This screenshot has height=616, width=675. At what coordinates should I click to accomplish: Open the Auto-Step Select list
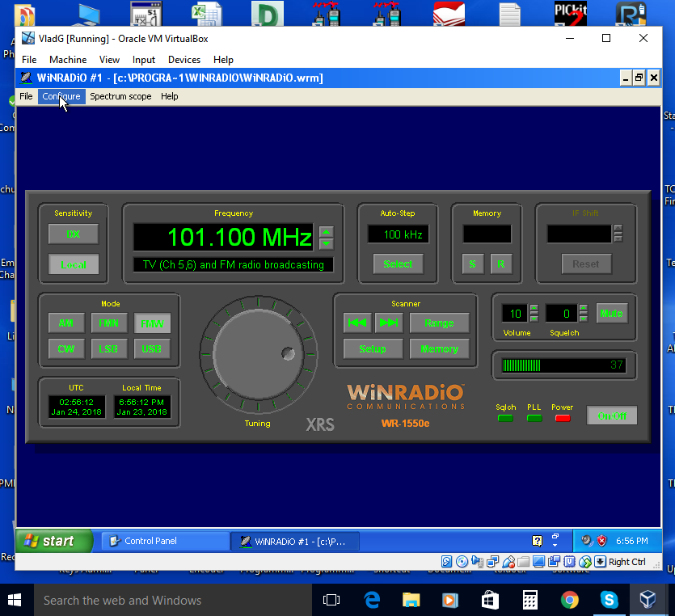coord(398,264)
